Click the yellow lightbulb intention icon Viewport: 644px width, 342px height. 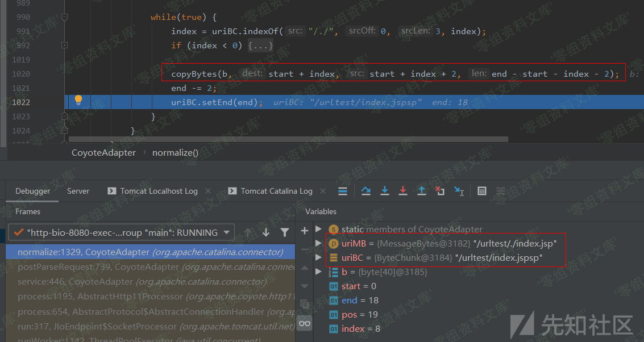tap(78, 100)
